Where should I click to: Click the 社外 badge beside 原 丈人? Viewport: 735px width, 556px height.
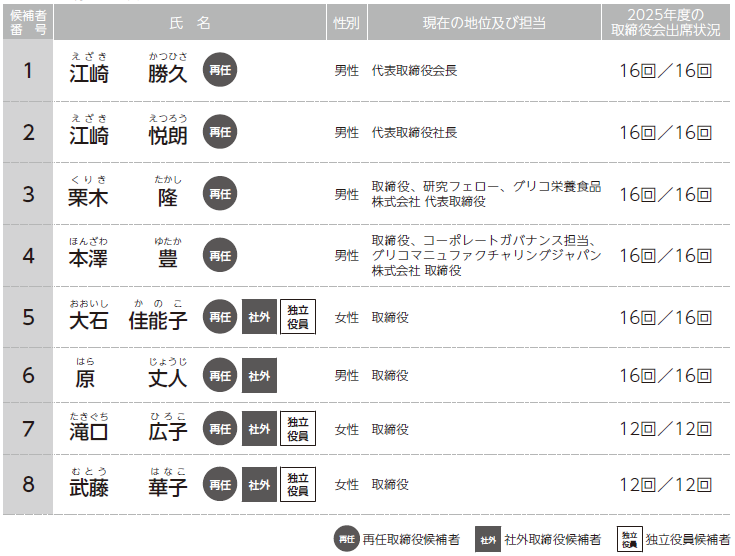click(259, 376)
